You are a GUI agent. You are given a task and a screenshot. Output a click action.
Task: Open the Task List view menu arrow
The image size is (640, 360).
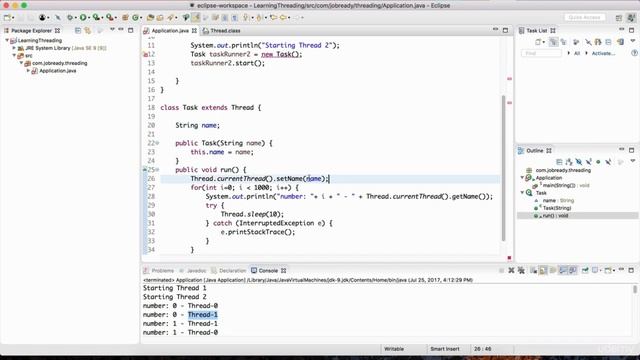(633, 41)
